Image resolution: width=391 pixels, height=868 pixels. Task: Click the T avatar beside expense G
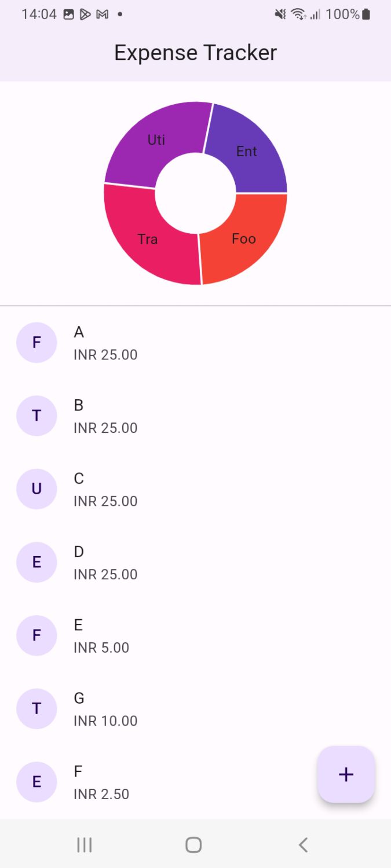[36, 708]
